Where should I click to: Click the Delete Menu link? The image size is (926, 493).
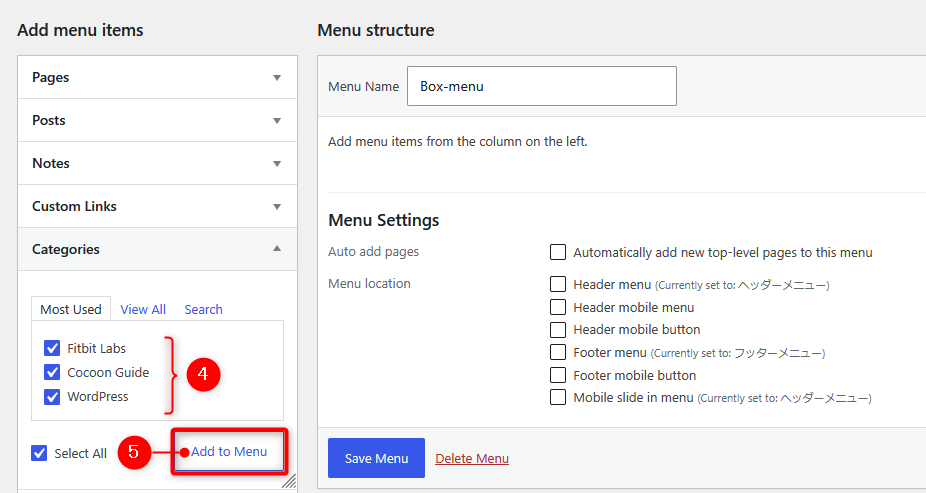[472, 459]
